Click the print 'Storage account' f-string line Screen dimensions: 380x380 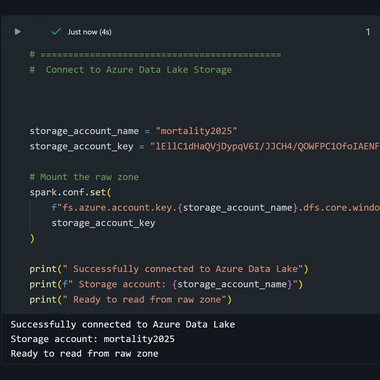point(166,284)
